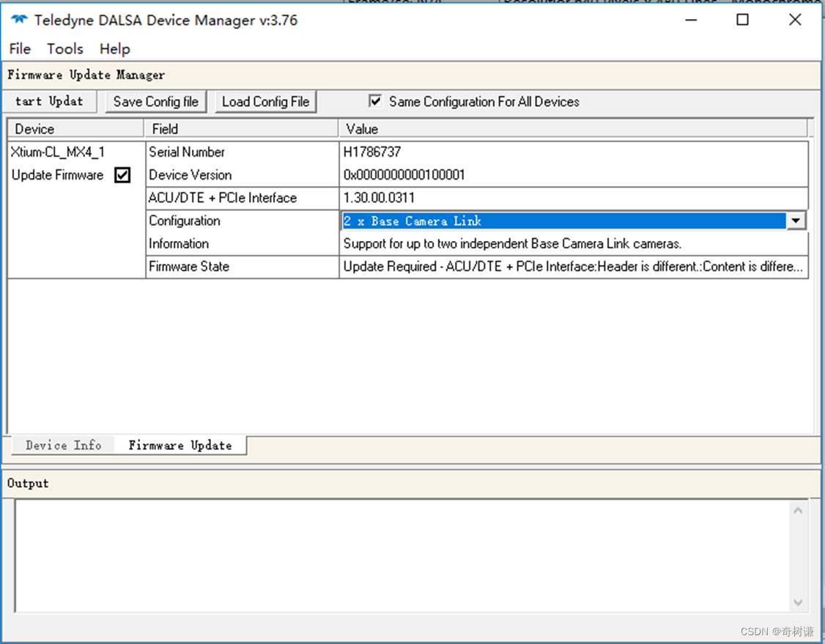The image size is (825, 644).
Task: Click the Firmware State Update Required value
Action: [x=574, y=266]
